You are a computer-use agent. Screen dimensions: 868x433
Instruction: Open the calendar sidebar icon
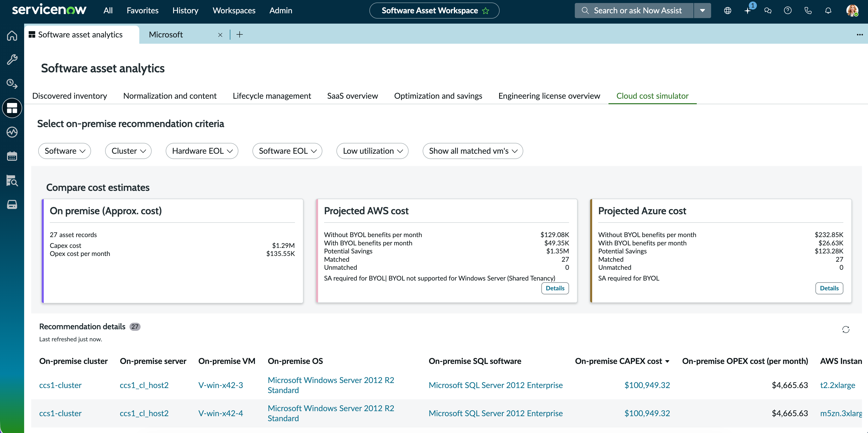click(x=12, y=156)
